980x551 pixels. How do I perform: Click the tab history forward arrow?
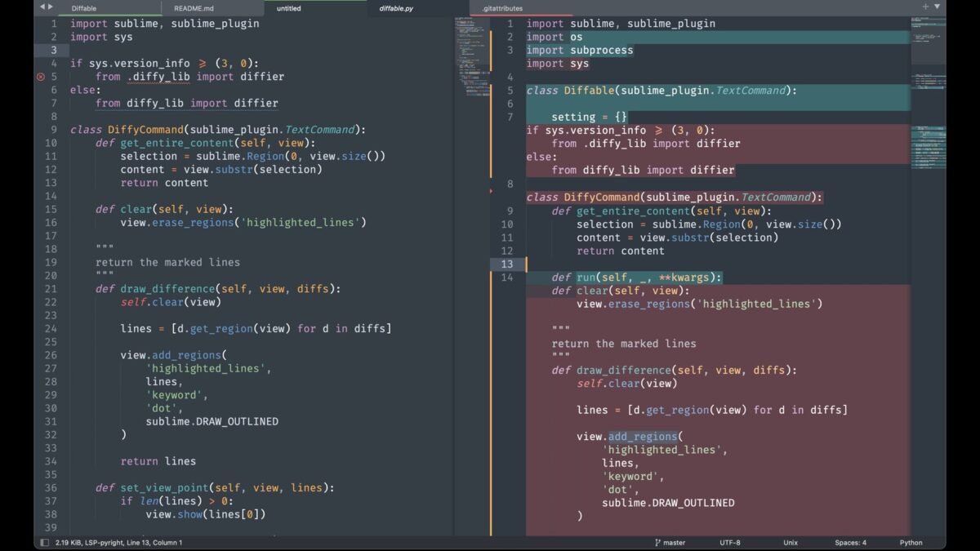click(x=51, y=7)
